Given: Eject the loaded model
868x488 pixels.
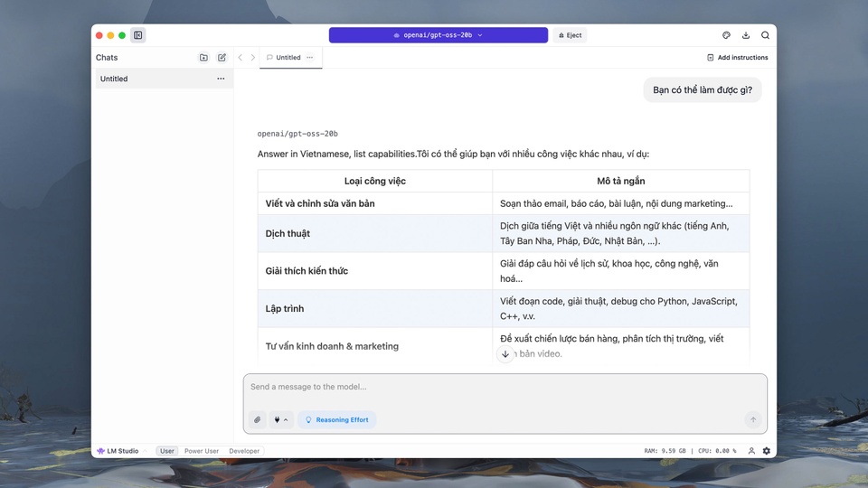Looking at the screenshot, I should [x=570, y=35].
